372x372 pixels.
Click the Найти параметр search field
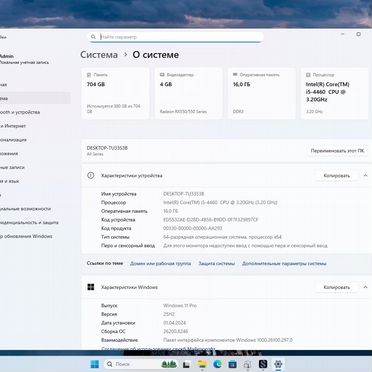pyautogui.click(x=176, y=37)
